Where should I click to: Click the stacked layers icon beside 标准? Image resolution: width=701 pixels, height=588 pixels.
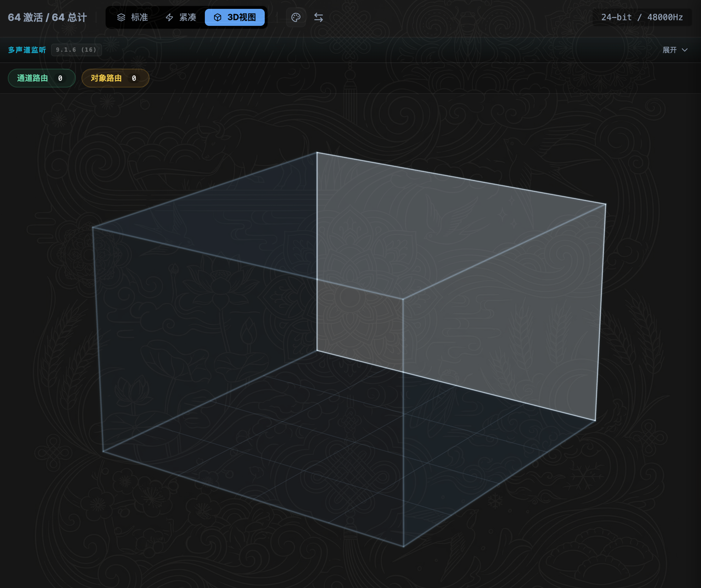(121, 17)
